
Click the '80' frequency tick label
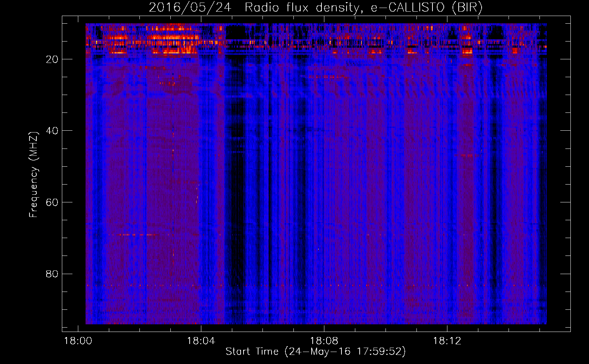coord(52,274)
